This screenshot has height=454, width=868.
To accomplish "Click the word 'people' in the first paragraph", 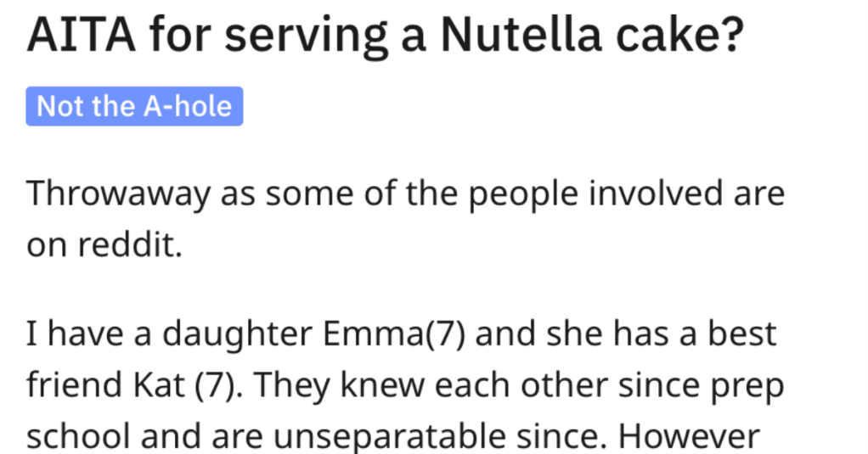I will pyautogui.click(x=523, y=195).
